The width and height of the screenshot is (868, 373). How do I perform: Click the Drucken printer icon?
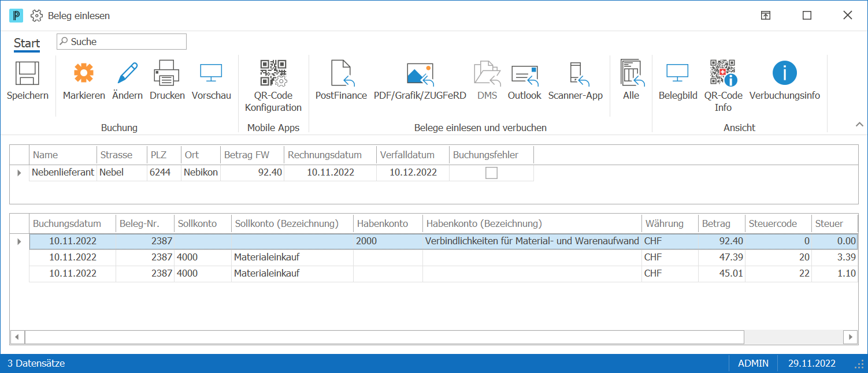(167, 73)
